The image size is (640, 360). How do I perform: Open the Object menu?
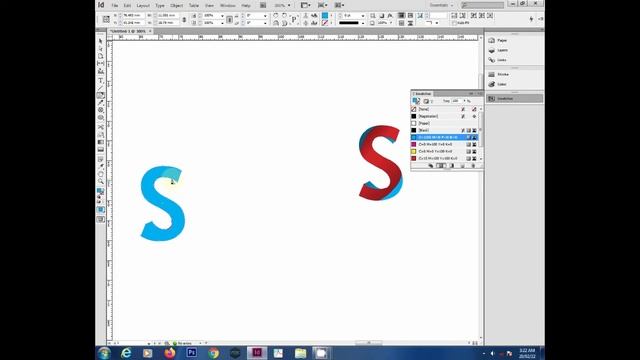(x=177, y=6)
